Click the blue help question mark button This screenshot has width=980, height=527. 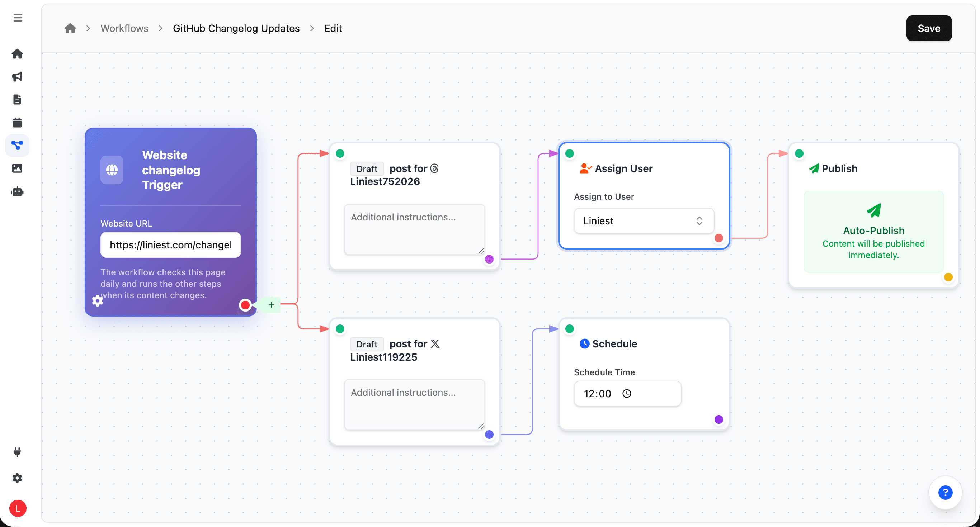pos(945,492)
